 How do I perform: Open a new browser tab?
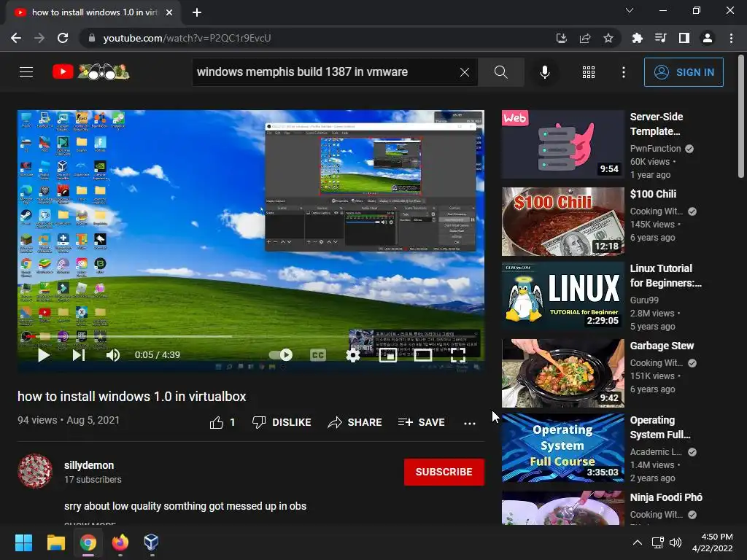197,12
